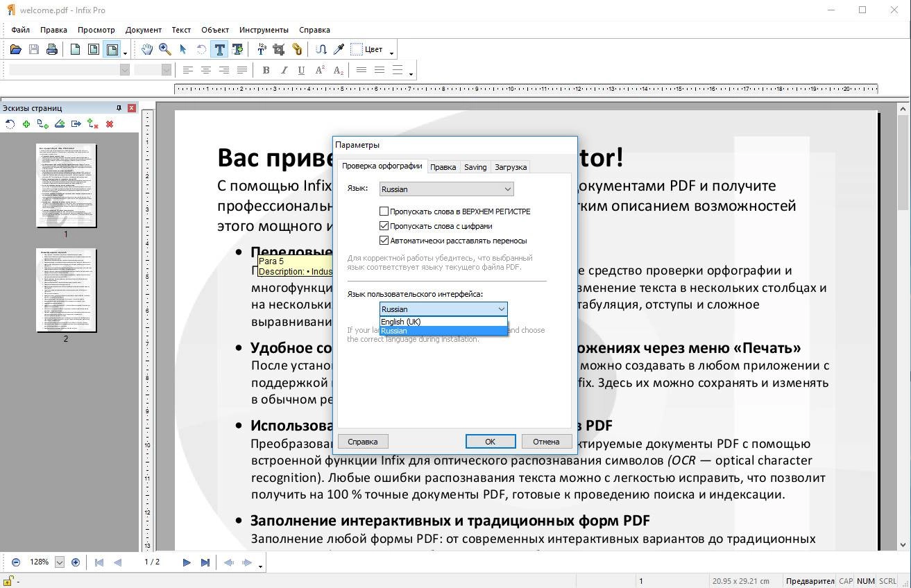
Task: Click the Просмотр menu
Action: click(x=96, y=30)
